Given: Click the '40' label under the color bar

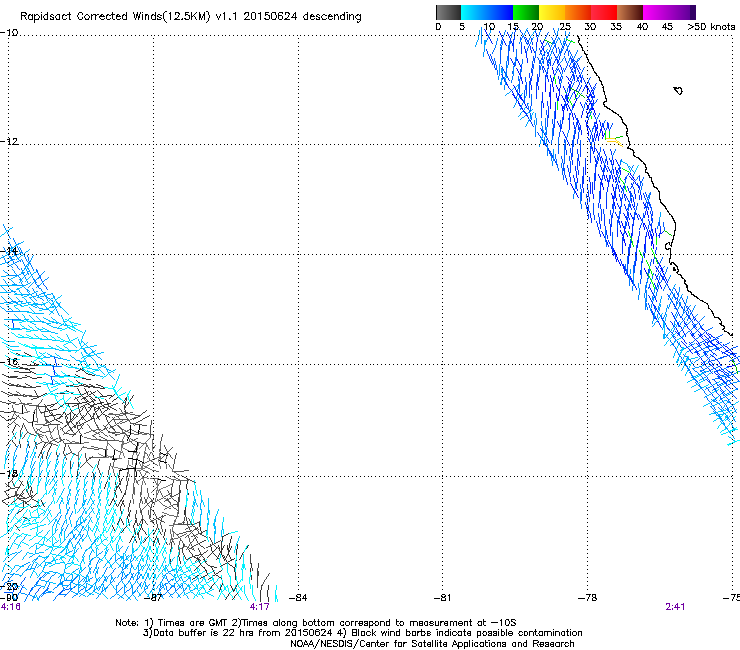Looking at the screenshot, I should [x=642, y=27].
